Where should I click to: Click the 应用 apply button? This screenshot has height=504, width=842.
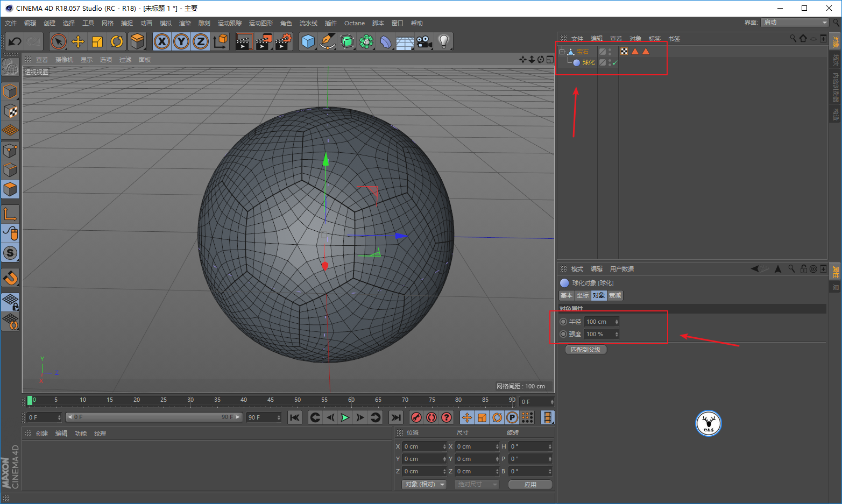pyautogui.click(x=530, y=485)
